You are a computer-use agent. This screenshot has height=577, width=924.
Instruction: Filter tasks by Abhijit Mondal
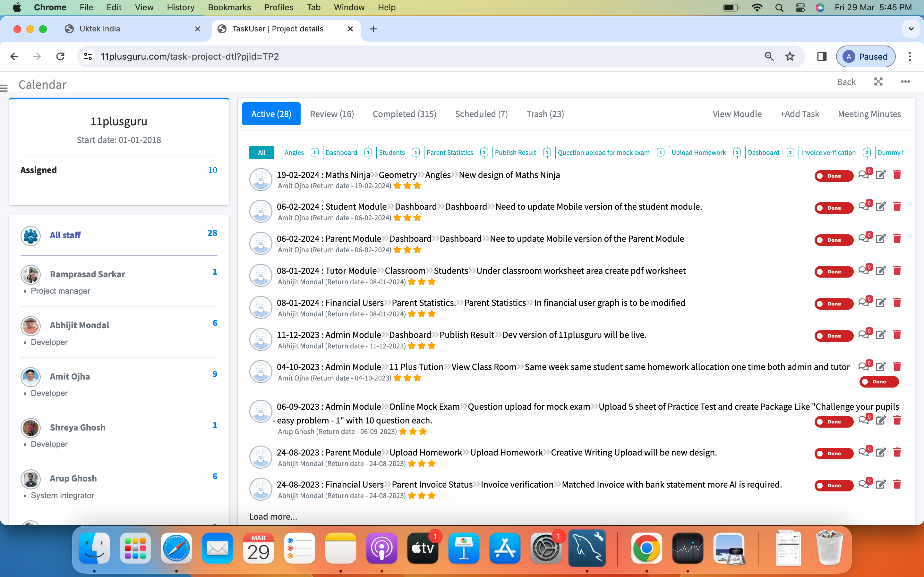point(80,325)
